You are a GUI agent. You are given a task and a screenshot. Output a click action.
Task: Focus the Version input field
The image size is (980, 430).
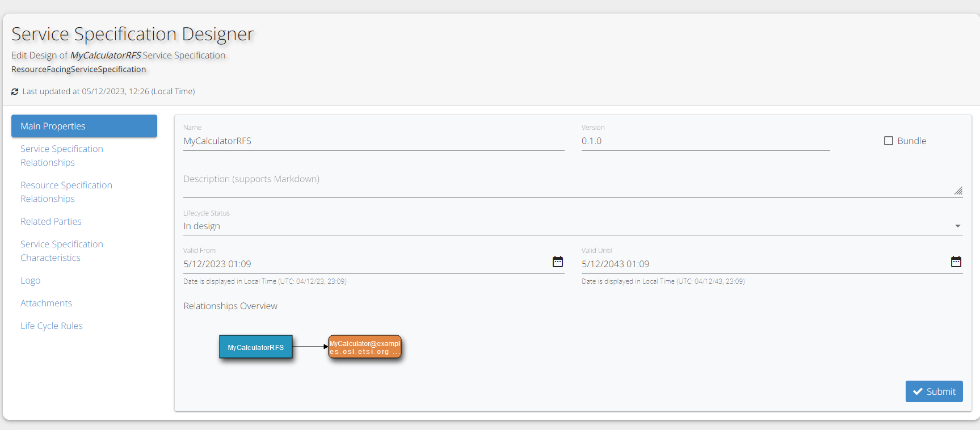click(705, 141)
